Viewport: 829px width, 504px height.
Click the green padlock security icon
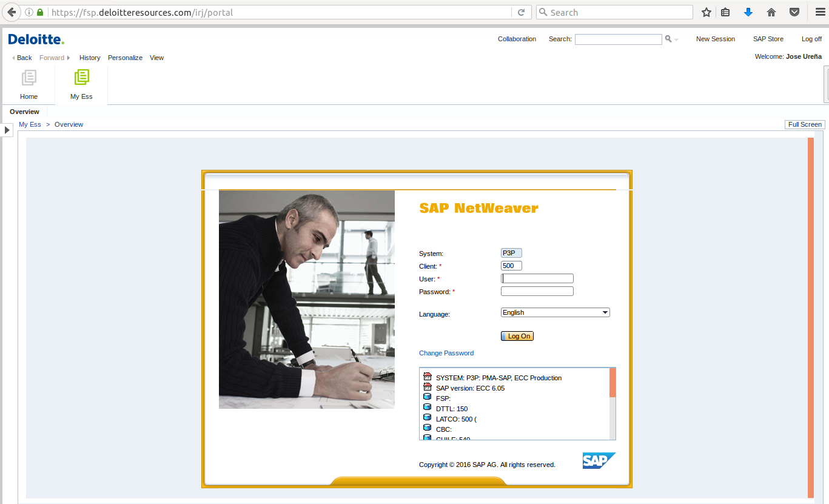40,12
